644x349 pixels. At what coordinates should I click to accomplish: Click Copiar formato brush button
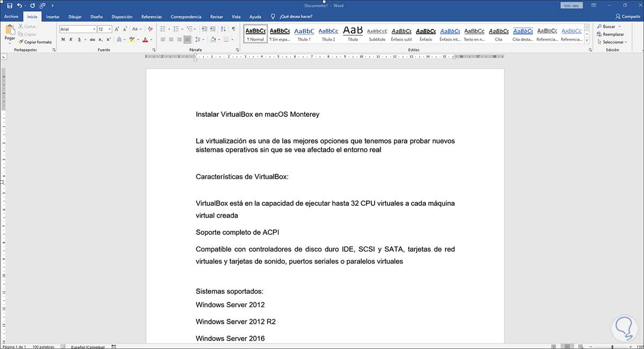pyautogui.click(x=35, y=42)
